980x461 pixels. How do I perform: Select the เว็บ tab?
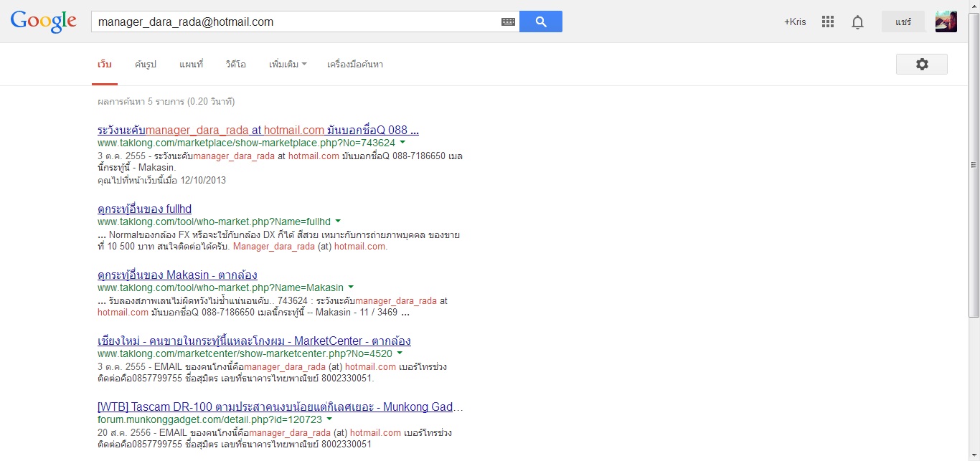point(105,65)
